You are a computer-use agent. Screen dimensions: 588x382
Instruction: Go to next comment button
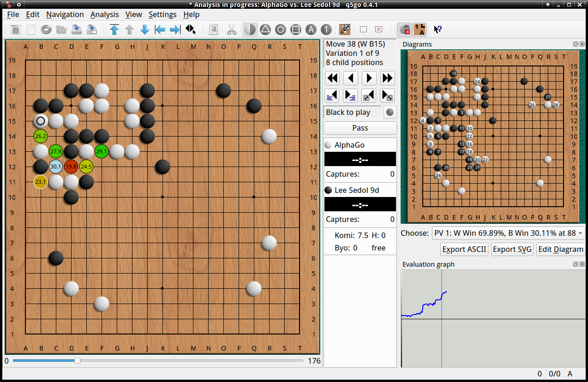(351, 95)
